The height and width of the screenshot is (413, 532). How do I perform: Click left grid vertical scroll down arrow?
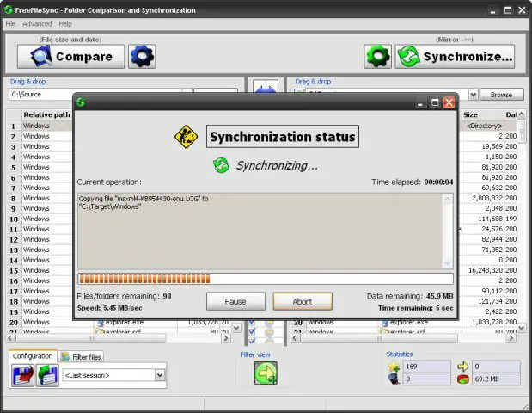pyautogui.click(x=237, y=328)
